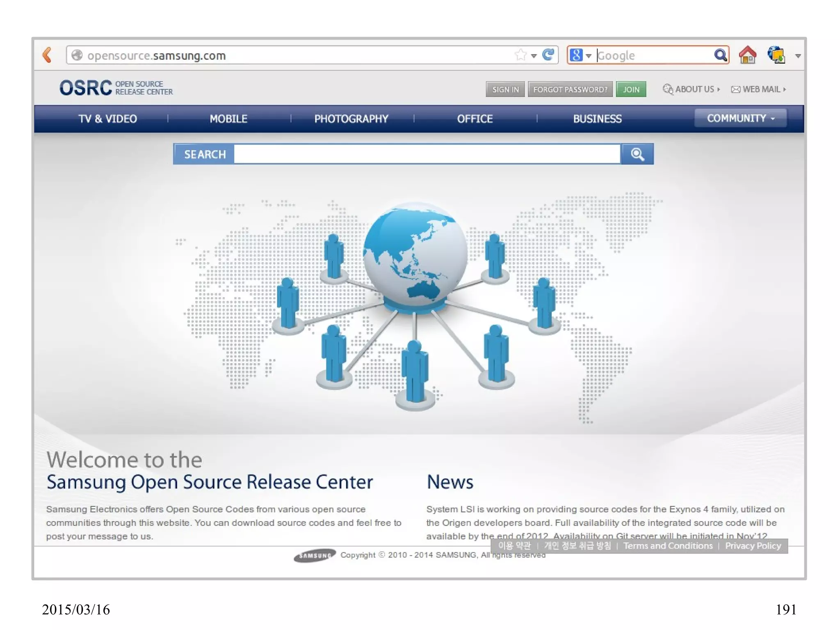Click the FORGOT PASSWORD? button

tap(570, 89)
